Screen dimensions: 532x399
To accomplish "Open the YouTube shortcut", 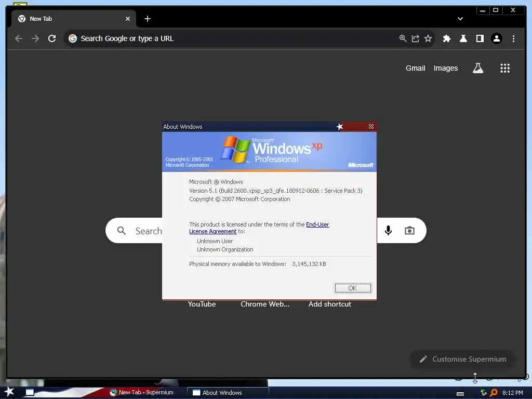I will (202, 304).
